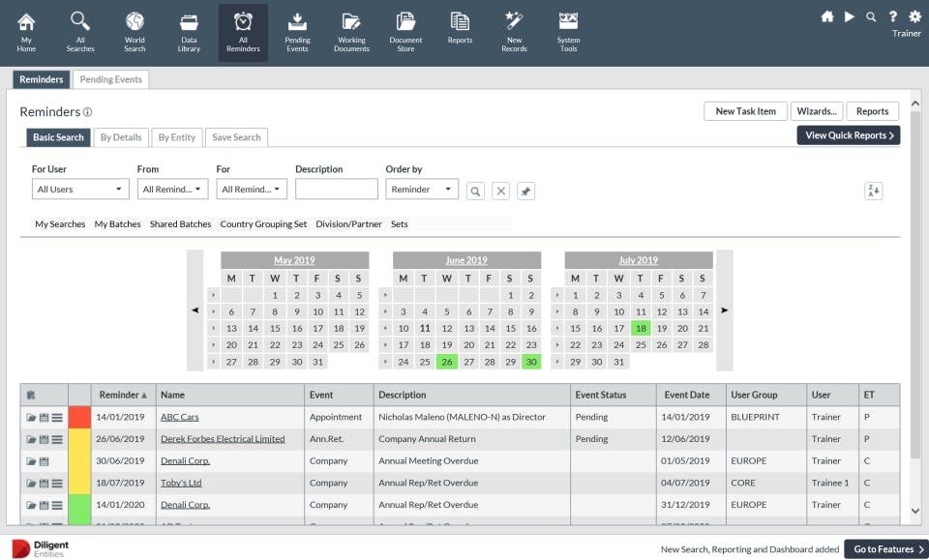Go to next month in calendar

tap(724, 310)
